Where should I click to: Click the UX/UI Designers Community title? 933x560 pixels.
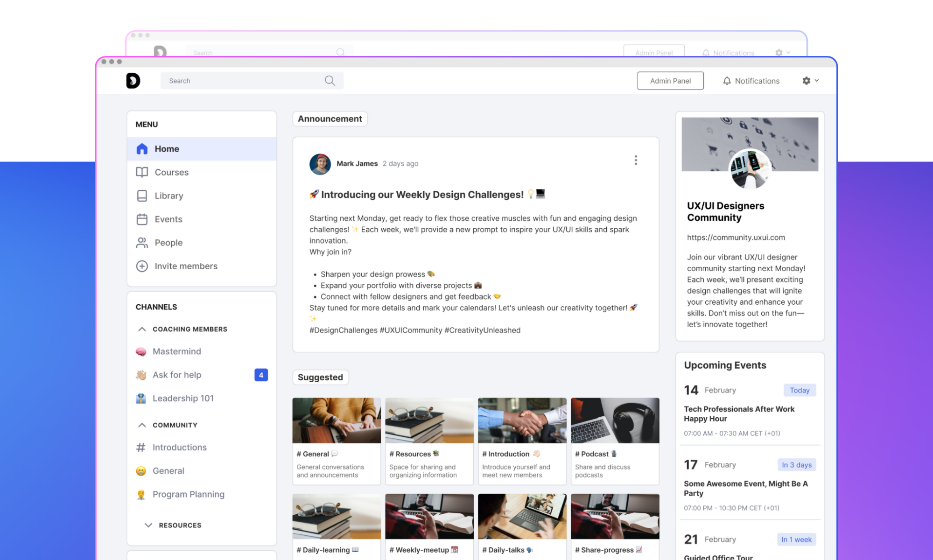point(726,212)
